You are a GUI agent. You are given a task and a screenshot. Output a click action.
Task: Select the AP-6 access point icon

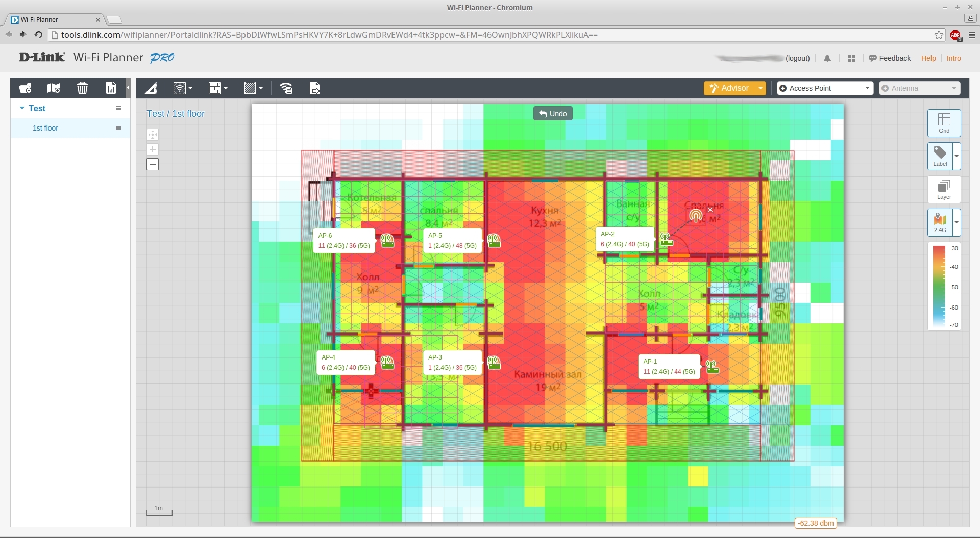pos(387,240)
